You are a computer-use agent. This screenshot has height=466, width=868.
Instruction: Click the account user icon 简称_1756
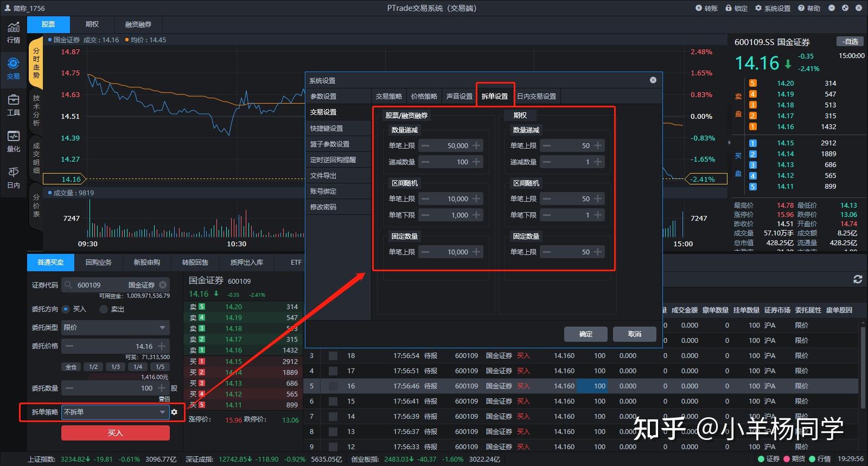(x=8, y=8)
